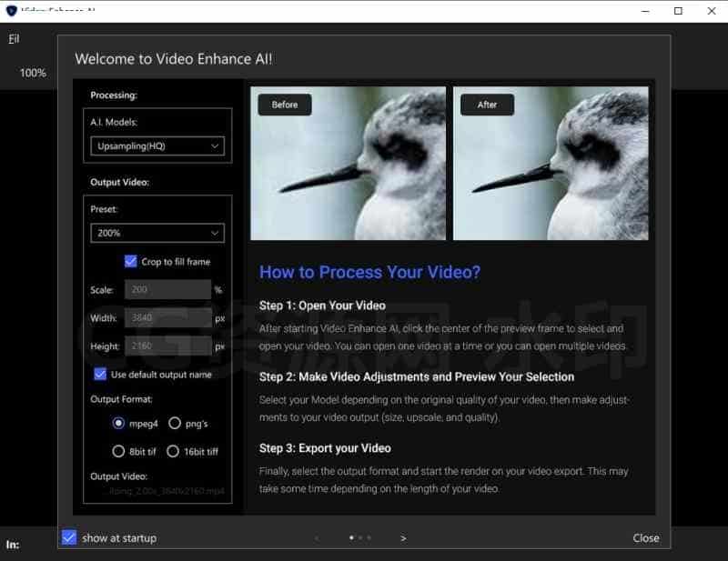Viewport: 728px width, 561px height.
Task: Toggle the Crop to fill frame checkbox
Action: (131, 261)
